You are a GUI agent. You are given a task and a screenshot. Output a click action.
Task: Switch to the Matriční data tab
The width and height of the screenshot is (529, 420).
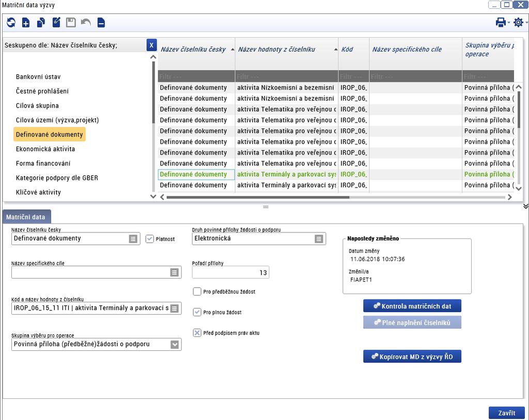pos(27,217)
